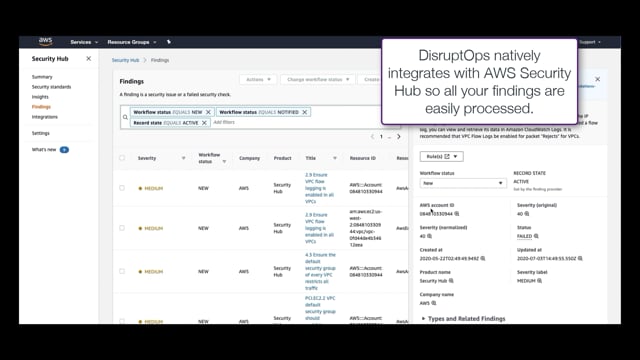Open the Resource Groups dropdown
640x360 pixels.
[132, 42]
